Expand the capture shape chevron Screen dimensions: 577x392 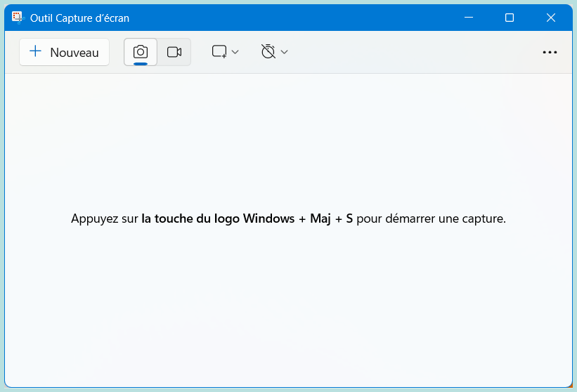pos(235,52)
